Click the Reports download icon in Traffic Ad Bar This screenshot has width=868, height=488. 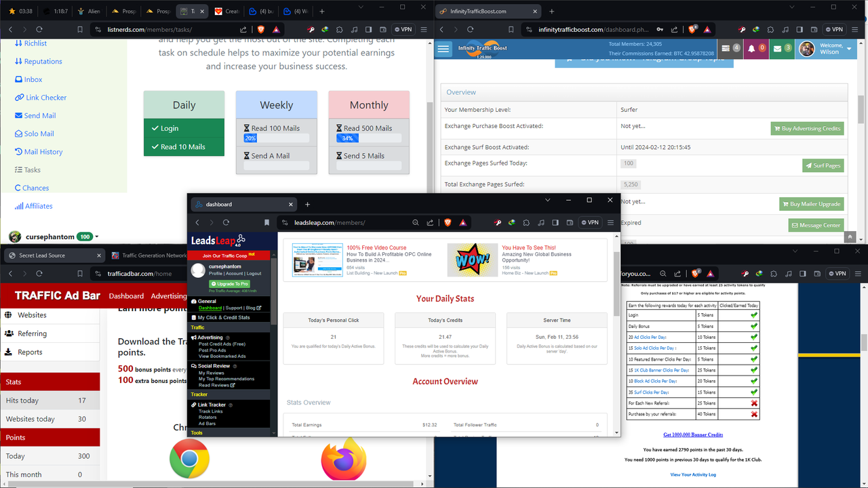[x=9, y=352]
